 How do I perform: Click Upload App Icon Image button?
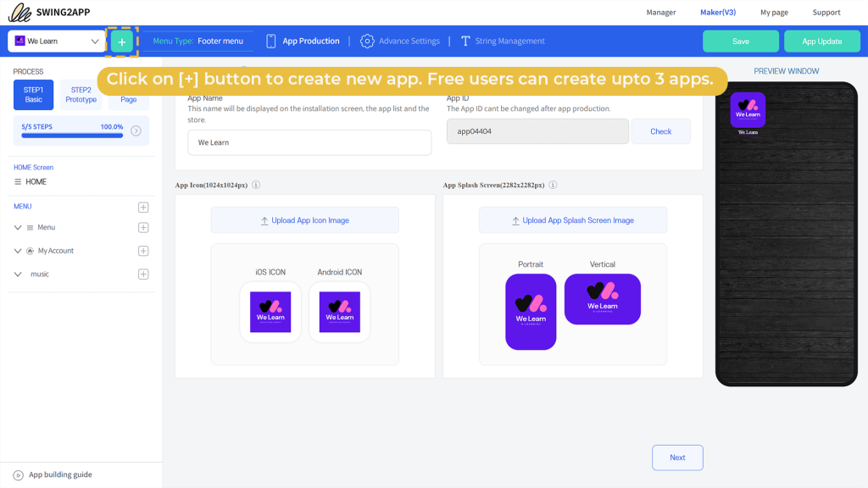pos(305,220)
